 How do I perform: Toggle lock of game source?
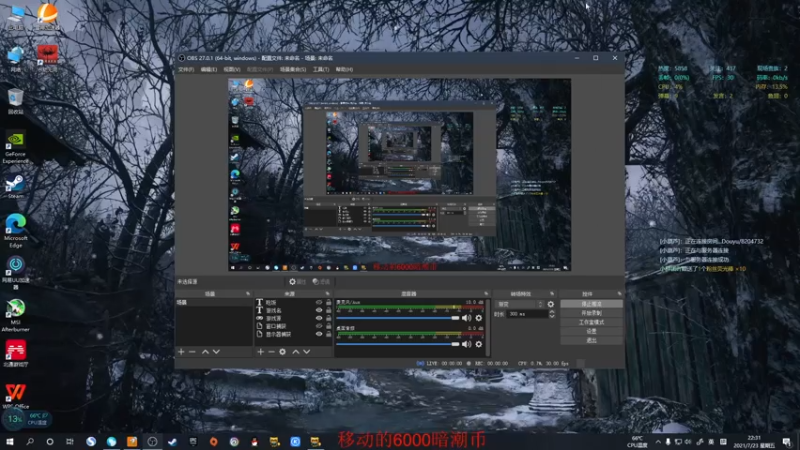point(329,318)
